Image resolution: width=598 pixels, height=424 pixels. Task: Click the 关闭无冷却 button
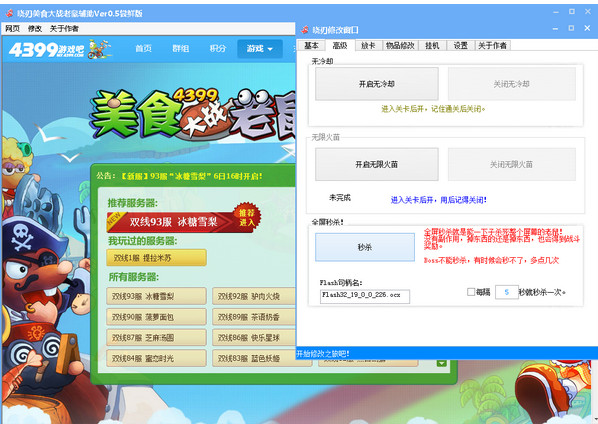511,84
